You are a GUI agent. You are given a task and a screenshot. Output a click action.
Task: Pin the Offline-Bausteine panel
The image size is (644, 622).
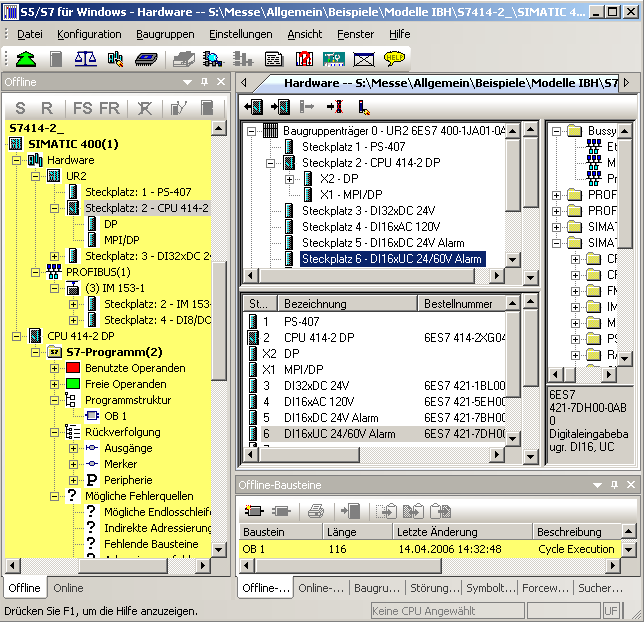tap(614, 485)
